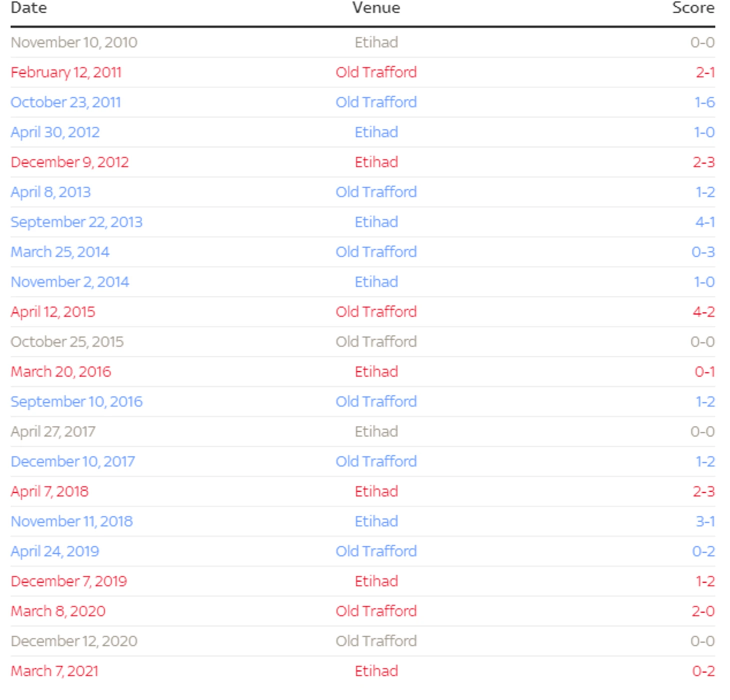Select the date March 7, 2021
The image size is (730, 700).
click(54, 671)
